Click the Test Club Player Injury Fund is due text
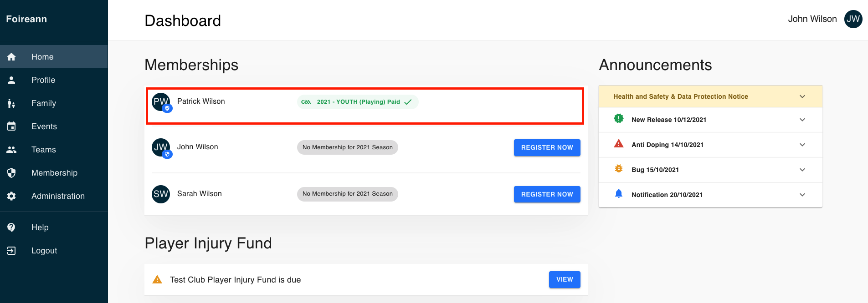 [x=236, y=280]
